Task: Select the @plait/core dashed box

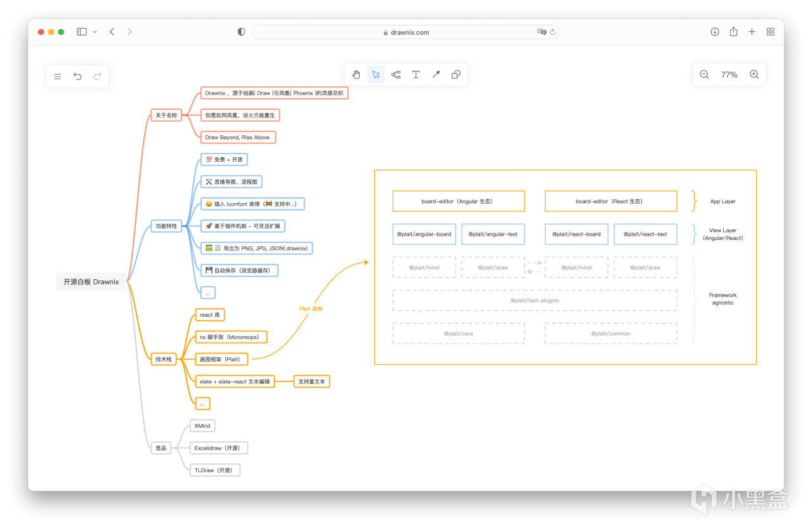Action: coord(459,333)
